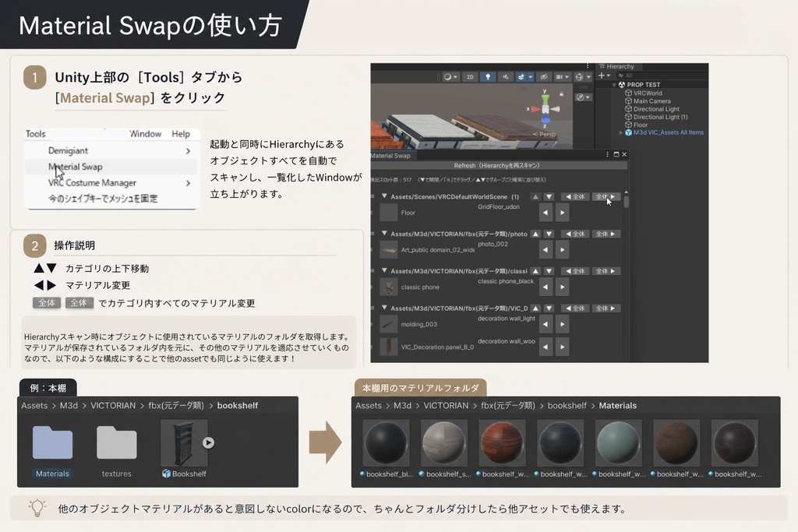Switch Floor to next material with ▶
Screen dimensions: 798x532
tap(563, 213)
